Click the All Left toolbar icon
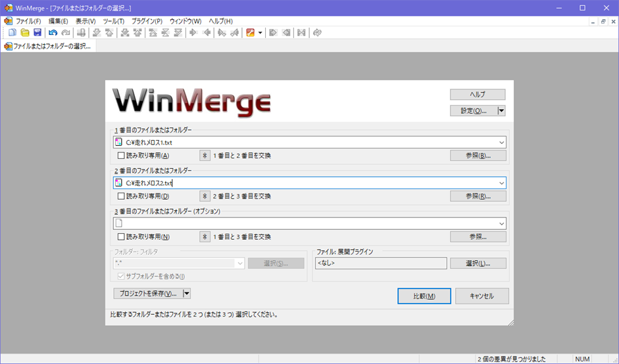 (285, 33)
